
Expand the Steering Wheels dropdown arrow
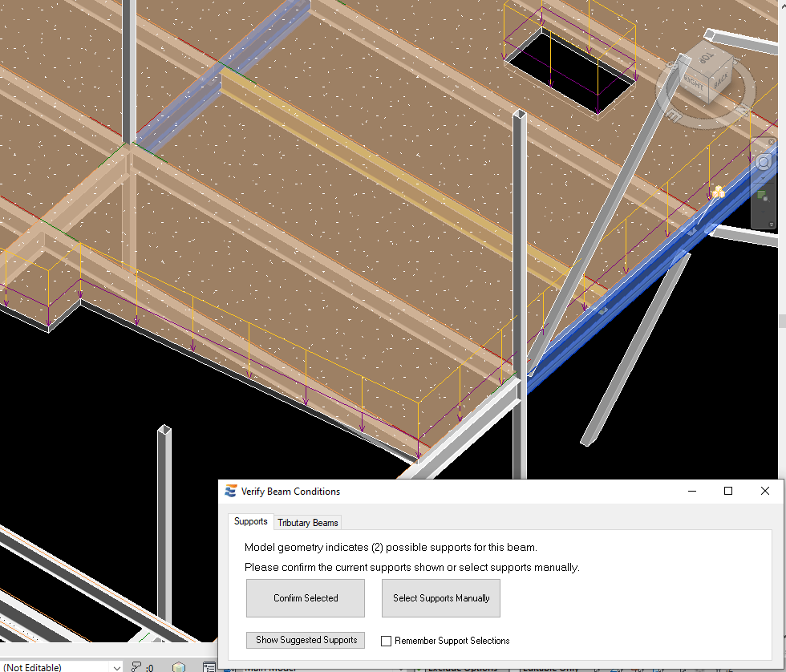(x=764, y=177)
